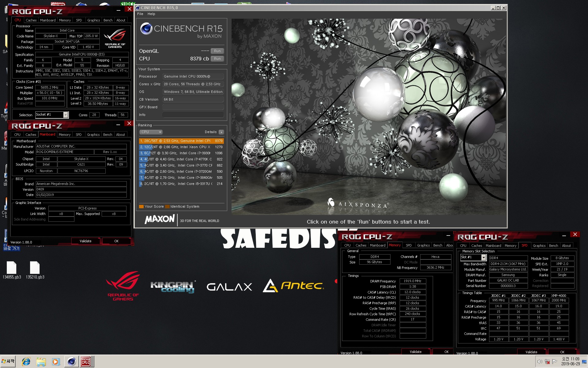
Task: Click the rendered scene image in Cinebench
Action: click(369, 117)
